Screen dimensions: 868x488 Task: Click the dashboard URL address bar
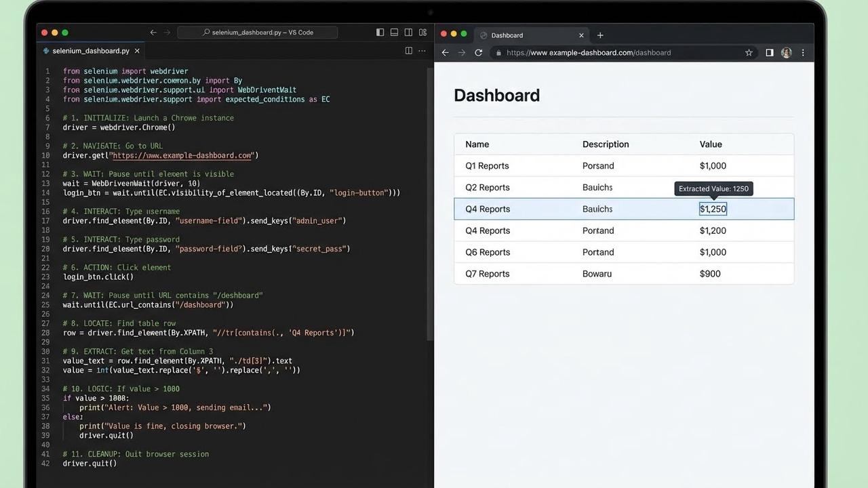(x=610, y=52)
